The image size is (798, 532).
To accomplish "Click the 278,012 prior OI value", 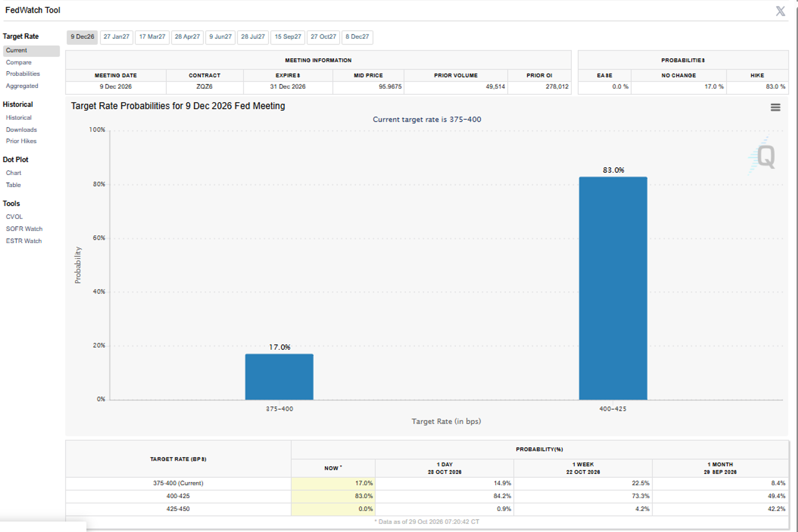I will pos(557,87).
